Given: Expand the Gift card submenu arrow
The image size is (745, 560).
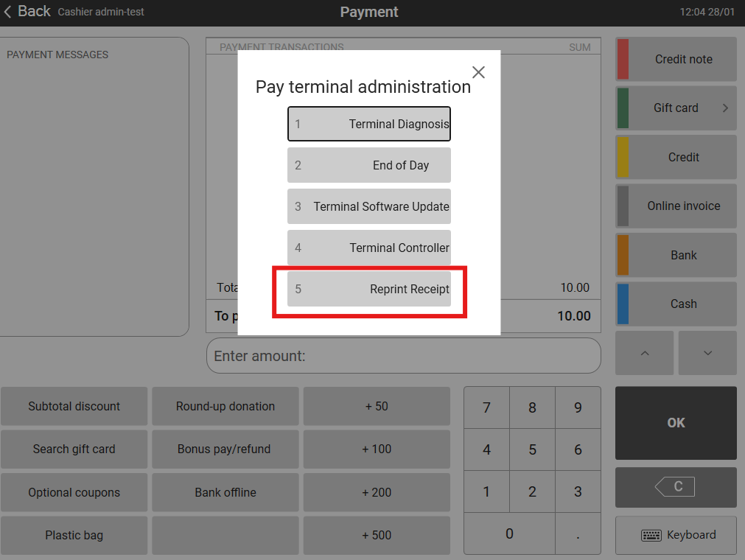Looking at the screenshot, I should tap(724, 108).
